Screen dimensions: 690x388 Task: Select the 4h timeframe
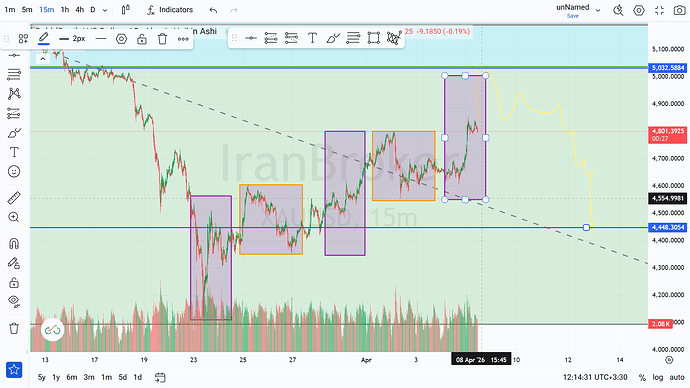(x=80, y=10)
